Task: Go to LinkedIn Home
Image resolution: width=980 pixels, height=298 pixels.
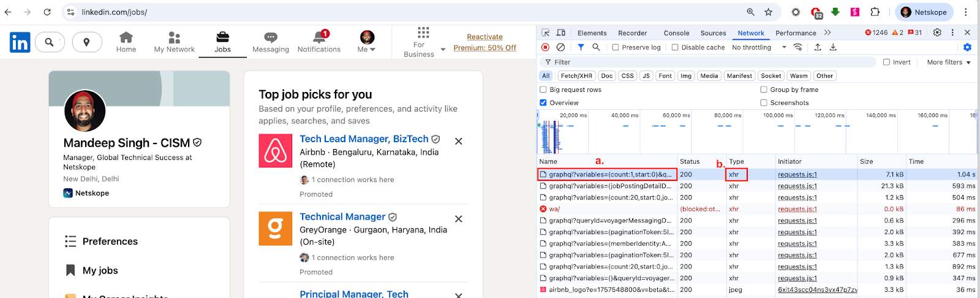Action: pyautogui.click(x=126, y=42)
